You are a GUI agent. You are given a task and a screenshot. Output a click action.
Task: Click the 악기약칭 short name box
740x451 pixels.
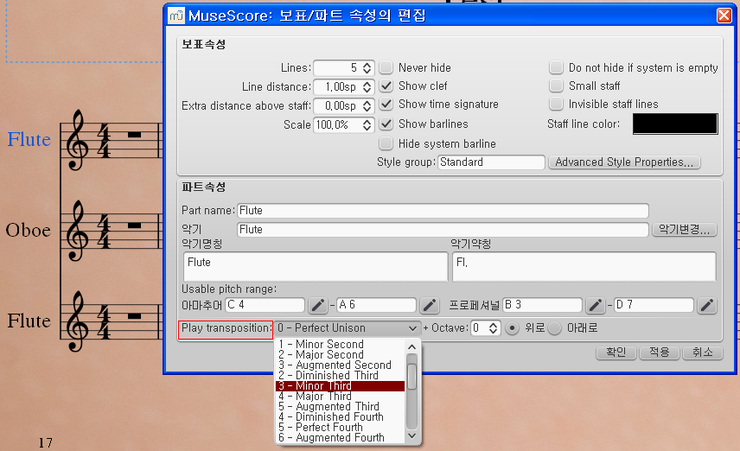[584, 267]
